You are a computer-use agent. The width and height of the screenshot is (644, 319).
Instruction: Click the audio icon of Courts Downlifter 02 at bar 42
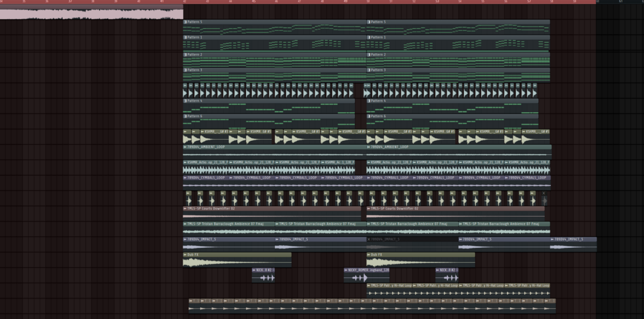[185, 209]
